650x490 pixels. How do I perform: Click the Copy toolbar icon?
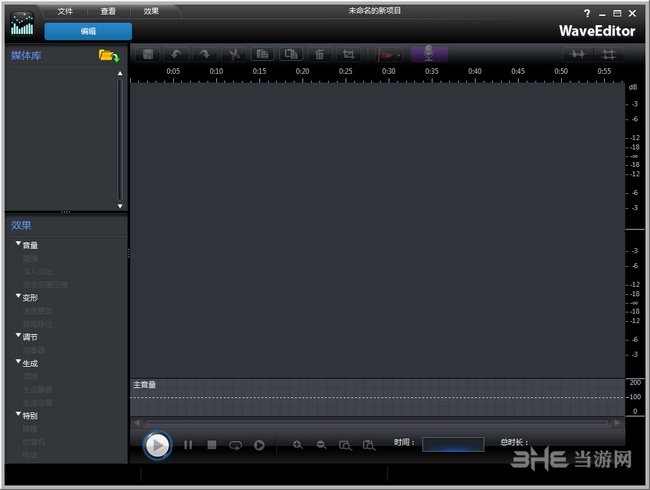click(262, 54)
